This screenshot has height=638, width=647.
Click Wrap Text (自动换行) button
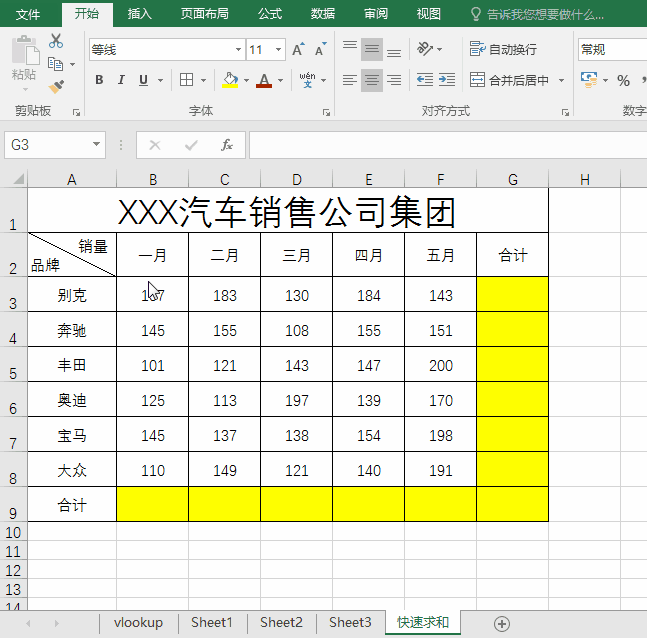[503, 50]
